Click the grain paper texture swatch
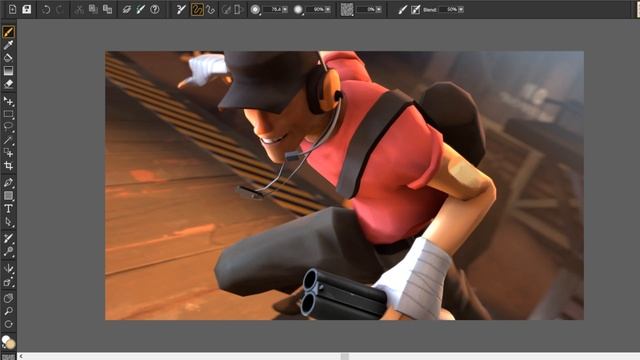640x360 pixels. [x=347, y=9]
